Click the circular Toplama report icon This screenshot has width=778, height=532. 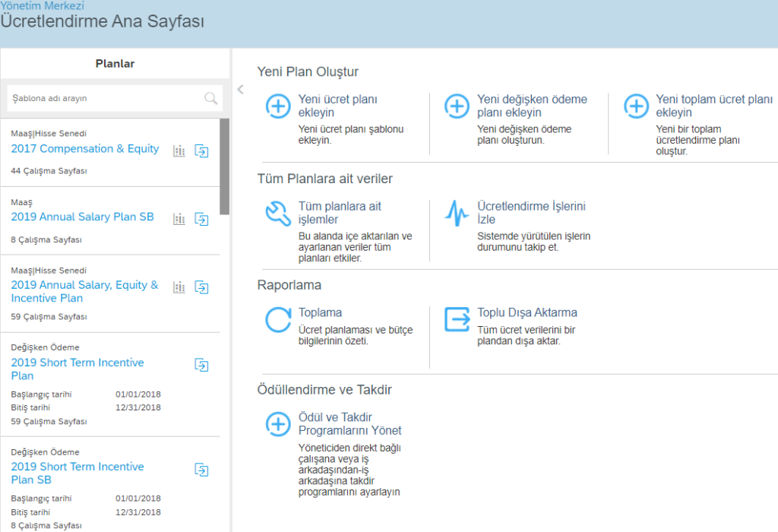click(278, 320)
